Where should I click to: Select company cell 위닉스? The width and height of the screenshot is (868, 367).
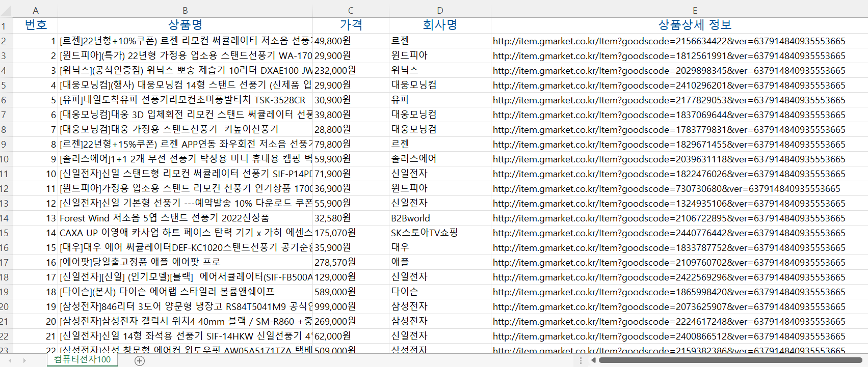tap(440, 70)
